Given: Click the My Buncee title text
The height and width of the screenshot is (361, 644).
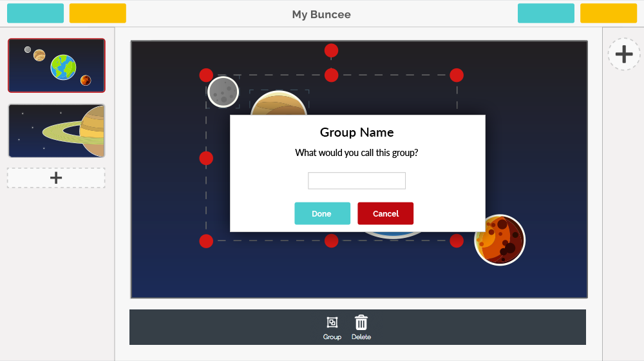Looking at the screenshot, I should [321, 14].
